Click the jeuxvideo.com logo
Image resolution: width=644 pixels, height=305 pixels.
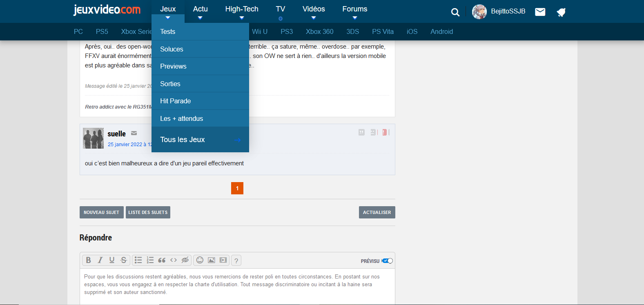[x=107, y=9]
